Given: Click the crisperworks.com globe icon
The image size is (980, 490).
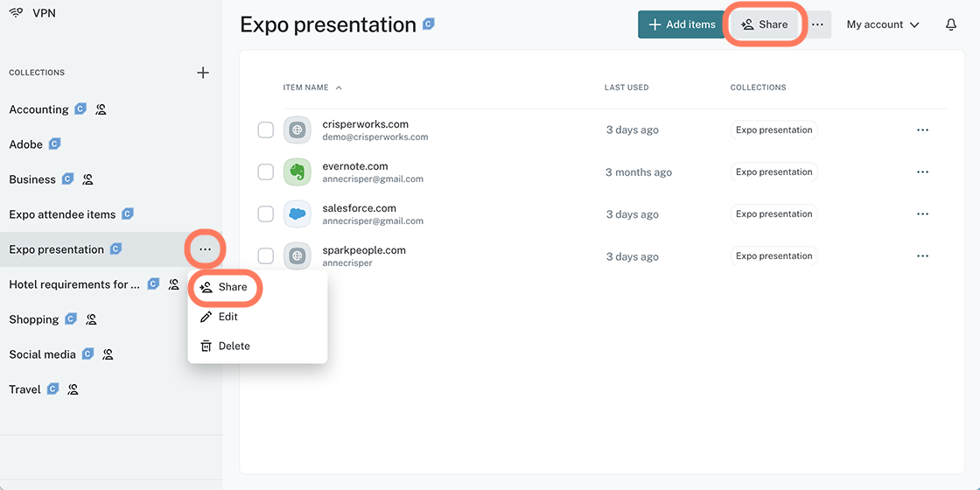Looking at the screenshot, I should pyautogui.click(x=297, y=130).
